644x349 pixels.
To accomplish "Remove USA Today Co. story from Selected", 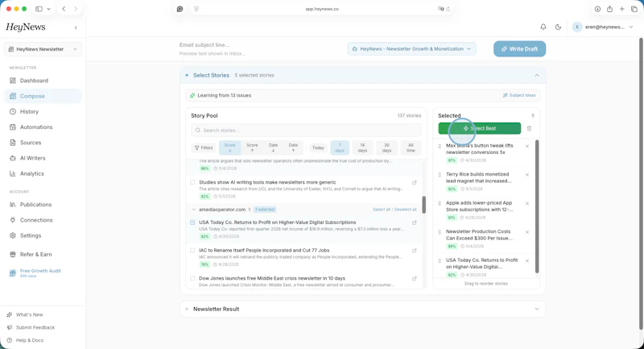I will pyautogui.click(x=527, y=261).
